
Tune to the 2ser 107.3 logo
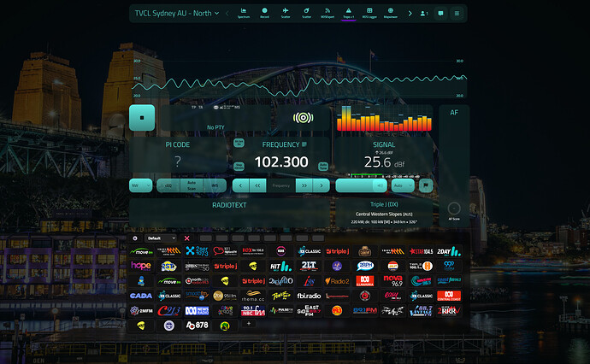(197, 251)
